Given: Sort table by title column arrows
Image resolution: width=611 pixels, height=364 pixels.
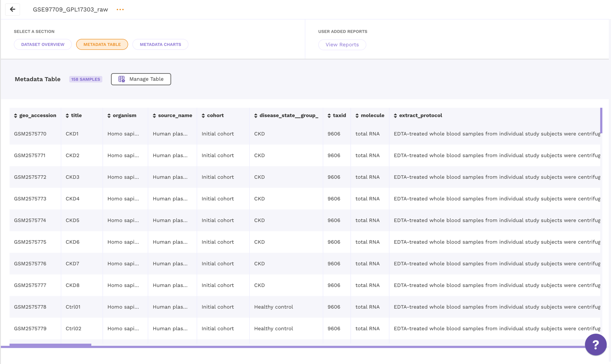Looking at the screenshot, I should click(x=67, y=116).
